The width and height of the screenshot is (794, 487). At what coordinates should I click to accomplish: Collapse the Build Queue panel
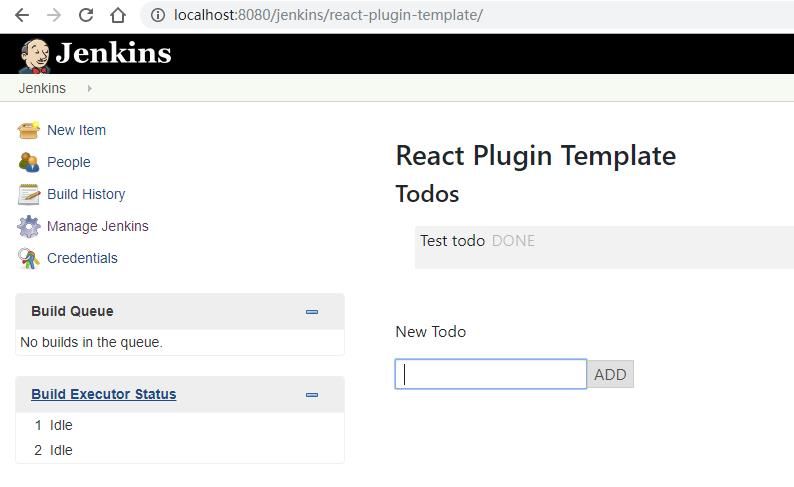[x=312, y=312]
